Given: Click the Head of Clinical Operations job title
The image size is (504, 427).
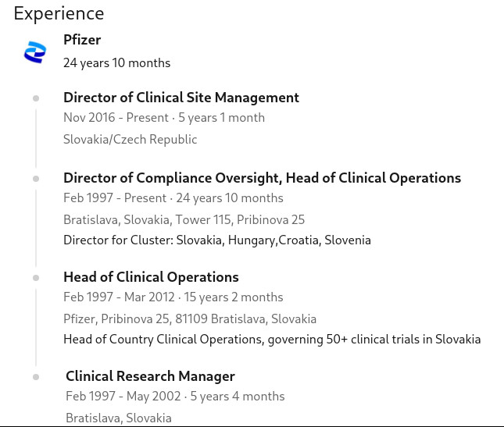Looking at the screenshot, I should pos(151,277).
